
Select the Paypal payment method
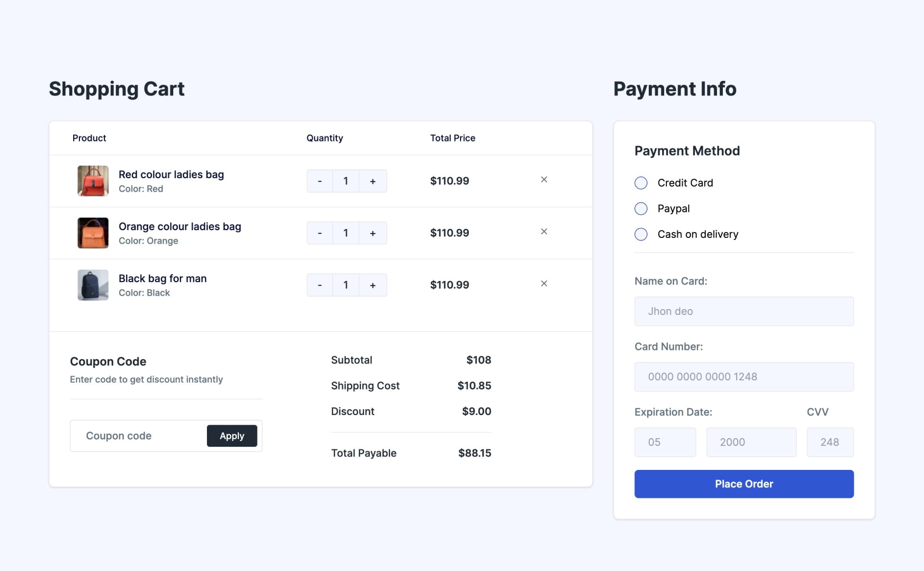click(641, 208)
